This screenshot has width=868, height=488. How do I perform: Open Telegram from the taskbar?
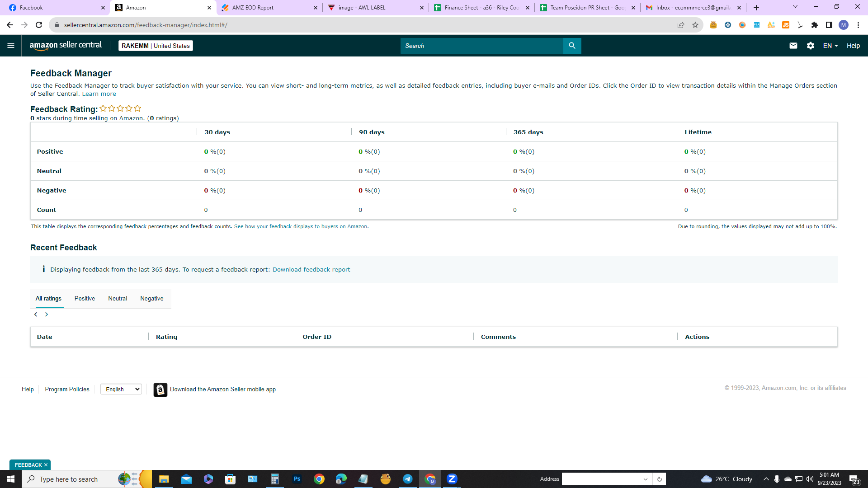coord(408,479)
